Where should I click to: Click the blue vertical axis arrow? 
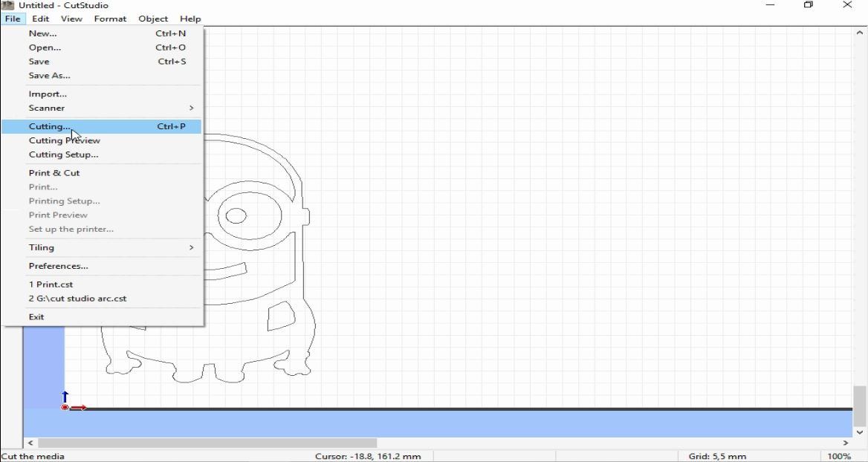click(x=65, y=397)
